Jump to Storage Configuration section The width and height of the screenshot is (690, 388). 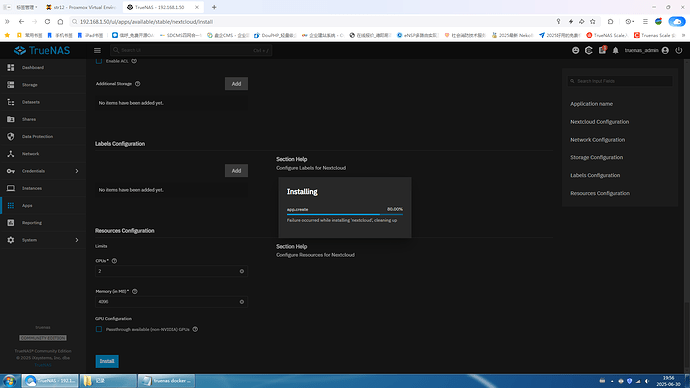[596, 157]
